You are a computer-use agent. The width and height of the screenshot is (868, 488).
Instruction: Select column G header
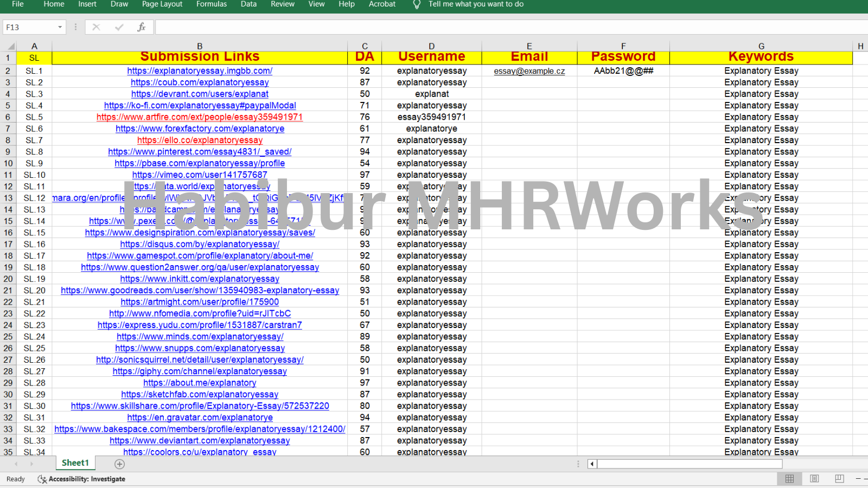click(761, 46)
